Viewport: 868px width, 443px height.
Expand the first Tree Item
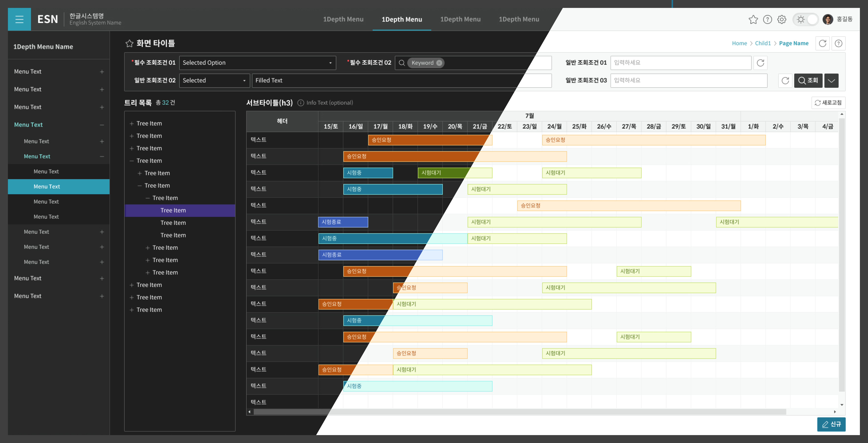point(132,124)
